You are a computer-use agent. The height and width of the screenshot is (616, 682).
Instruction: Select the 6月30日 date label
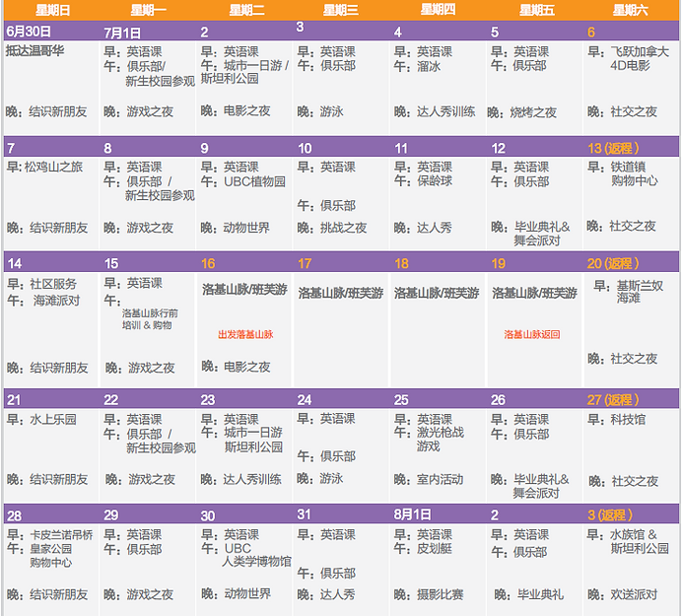[x=29, y=32]
